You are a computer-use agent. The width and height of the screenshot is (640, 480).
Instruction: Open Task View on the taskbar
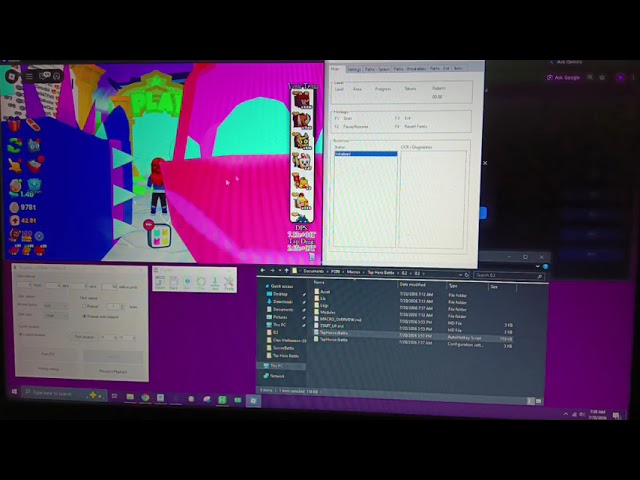(114, 396)
